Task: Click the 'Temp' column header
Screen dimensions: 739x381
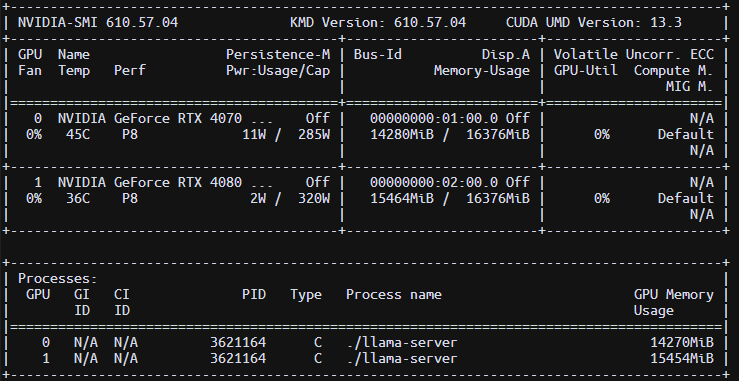Action: (x=74, y=71)
